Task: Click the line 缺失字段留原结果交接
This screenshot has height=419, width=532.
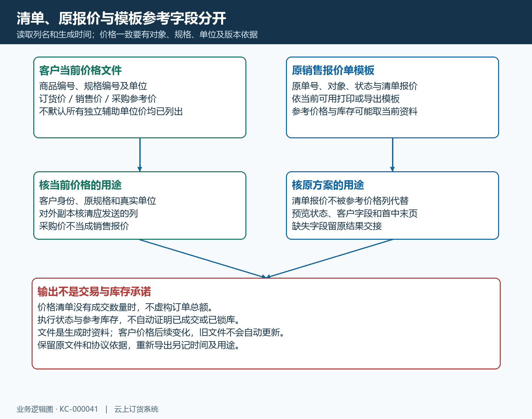Action: [x=337, y=226]
